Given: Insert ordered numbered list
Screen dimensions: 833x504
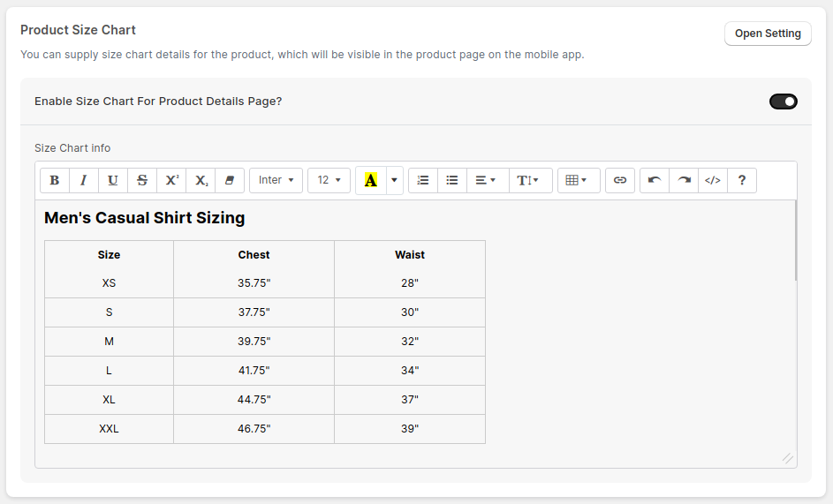Looking at the screenshot, I should [x=423, y=181].
